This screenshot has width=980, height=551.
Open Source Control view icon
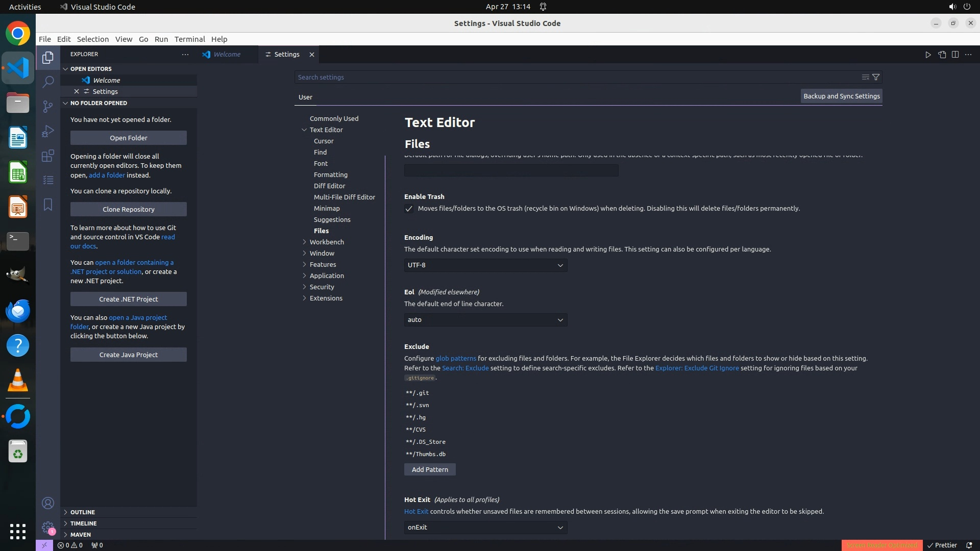point(47,106)
